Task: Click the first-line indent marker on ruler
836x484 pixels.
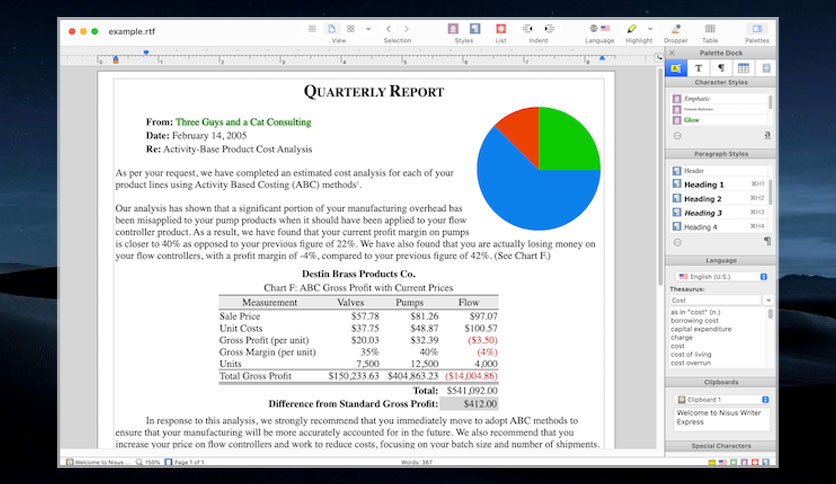Action: [146, 53]
